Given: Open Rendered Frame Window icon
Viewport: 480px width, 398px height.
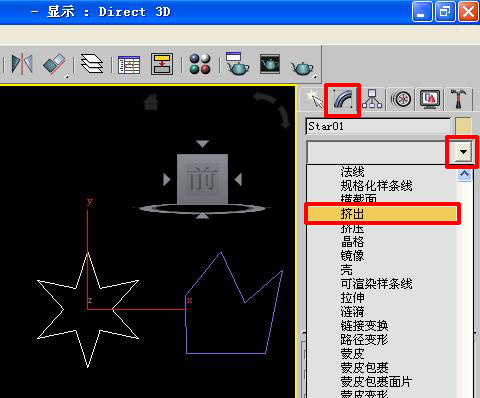Looking at the screenshot, I should click(x=270, y=64).
